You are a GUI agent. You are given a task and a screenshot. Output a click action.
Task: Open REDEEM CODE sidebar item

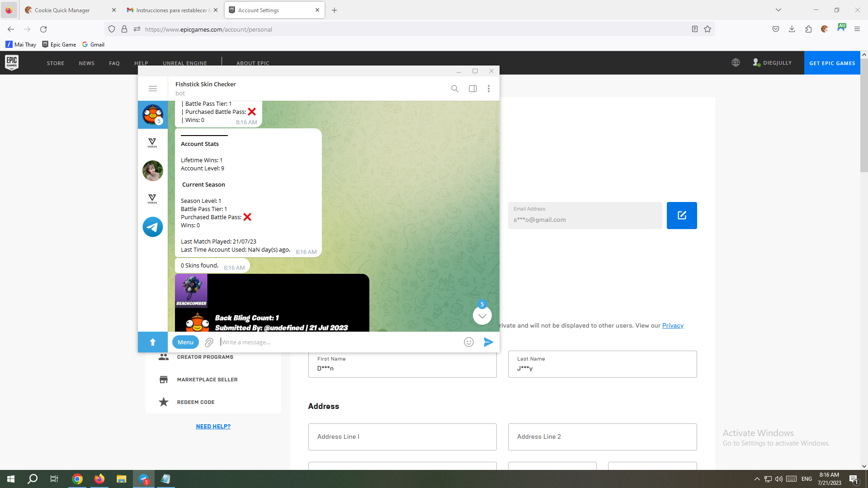196,402
